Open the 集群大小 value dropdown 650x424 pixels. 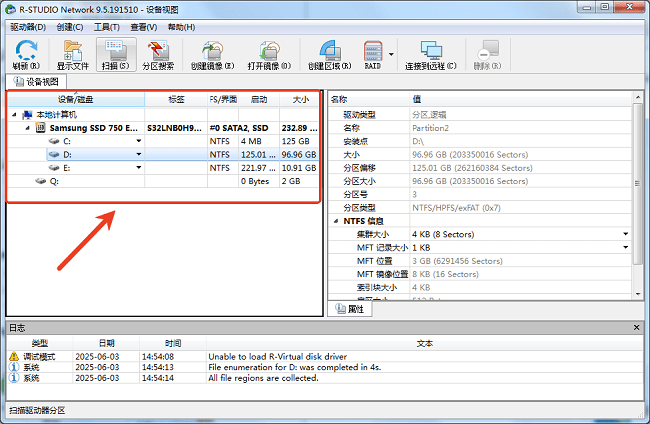pyautogui.click(x=626, y=234)
